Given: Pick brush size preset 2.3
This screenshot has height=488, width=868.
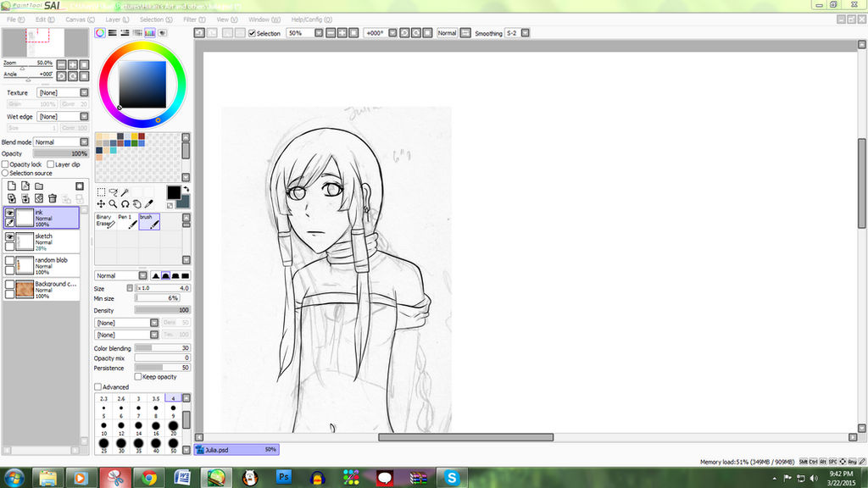Looking at the screenshot, I should 103,398.
